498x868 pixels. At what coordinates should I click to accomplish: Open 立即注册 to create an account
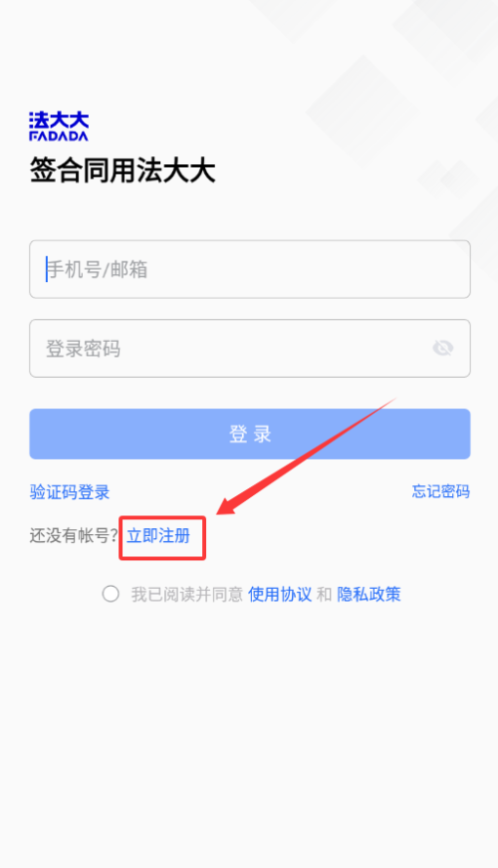(x=158, y=536)
